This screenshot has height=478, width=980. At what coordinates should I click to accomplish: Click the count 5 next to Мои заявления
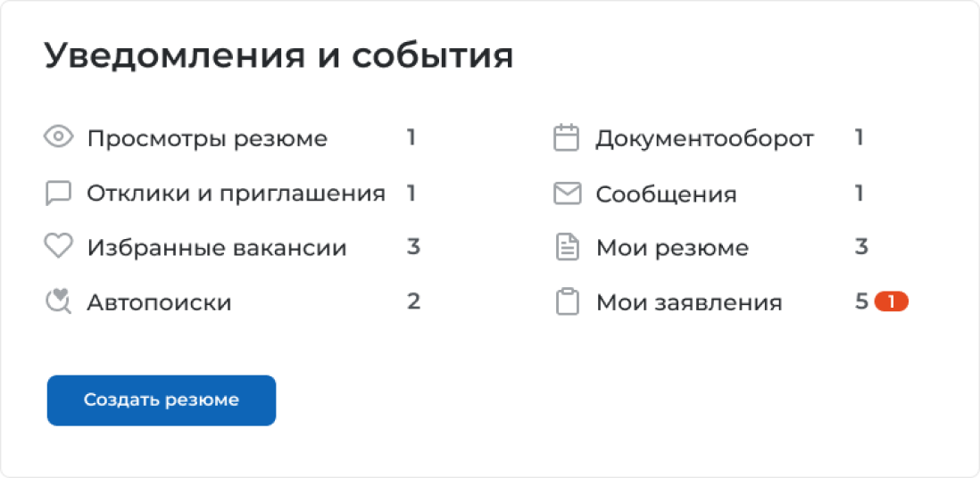861,301
